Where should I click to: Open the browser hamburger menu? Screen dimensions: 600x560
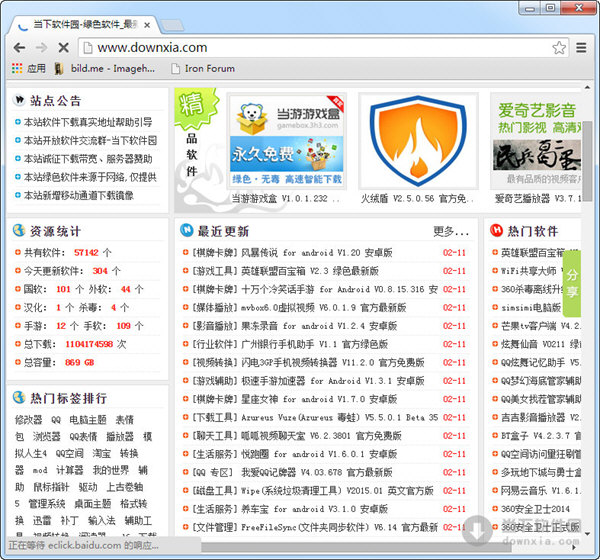pyautogui.click(x=581, y=48)
